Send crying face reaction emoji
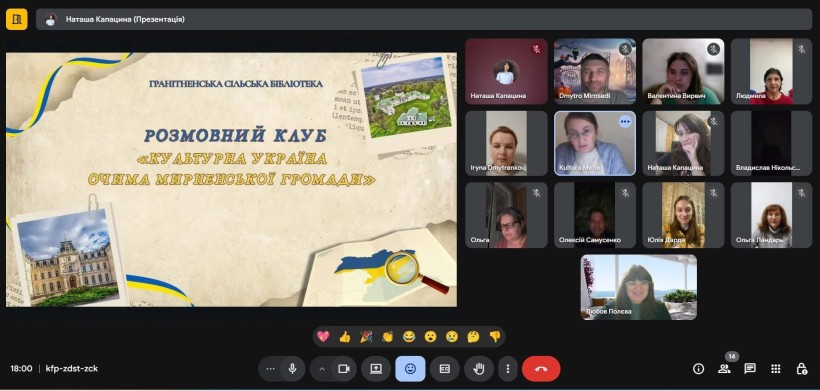The image size is (820, 391). point(452,337)
